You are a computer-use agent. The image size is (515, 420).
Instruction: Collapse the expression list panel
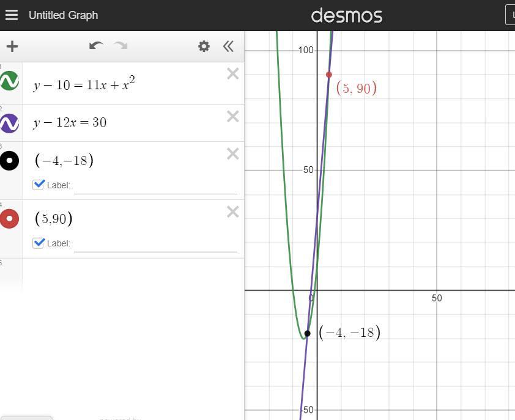coord(228,46)
